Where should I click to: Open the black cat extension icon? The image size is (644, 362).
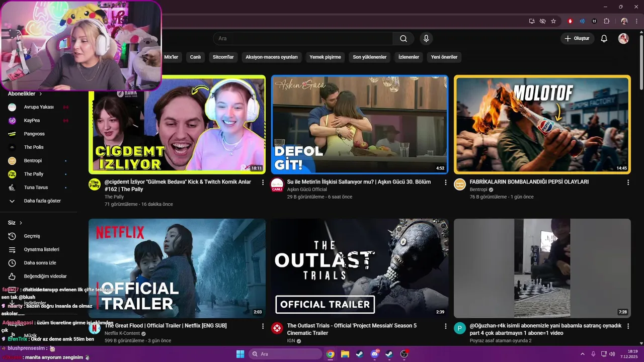pos(594,21)
